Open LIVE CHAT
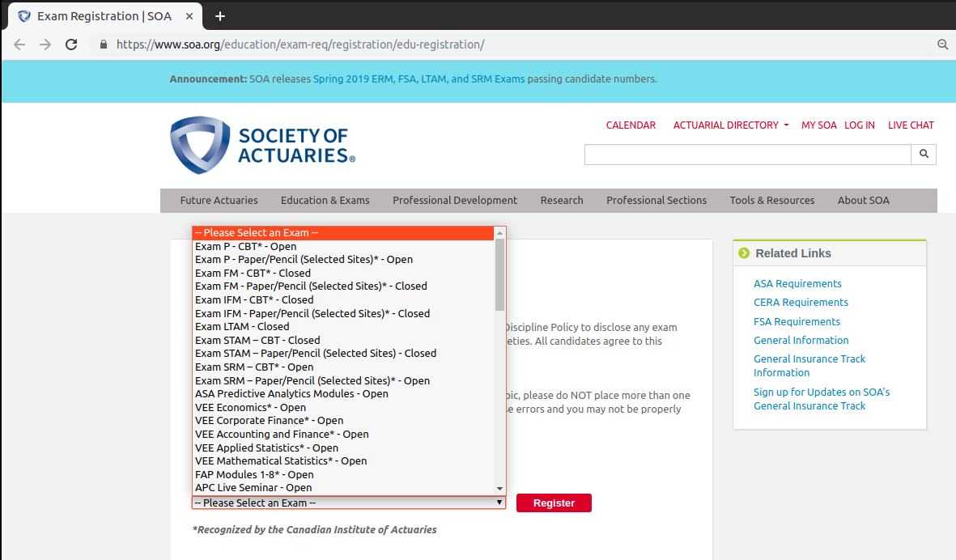 911,125
